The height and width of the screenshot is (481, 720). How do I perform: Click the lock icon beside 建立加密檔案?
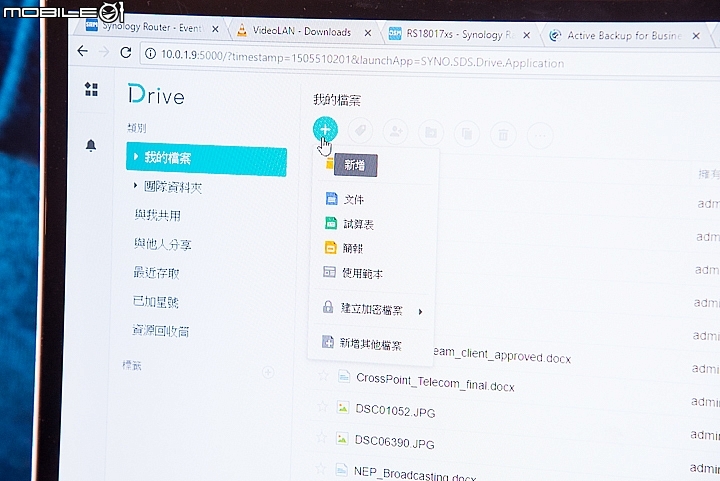[328, 307]
